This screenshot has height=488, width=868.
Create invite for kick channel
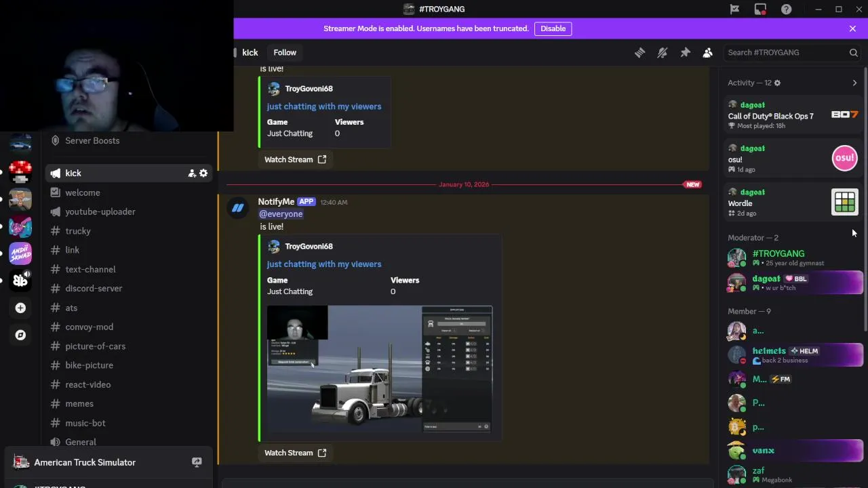click(x=192, y=173)
